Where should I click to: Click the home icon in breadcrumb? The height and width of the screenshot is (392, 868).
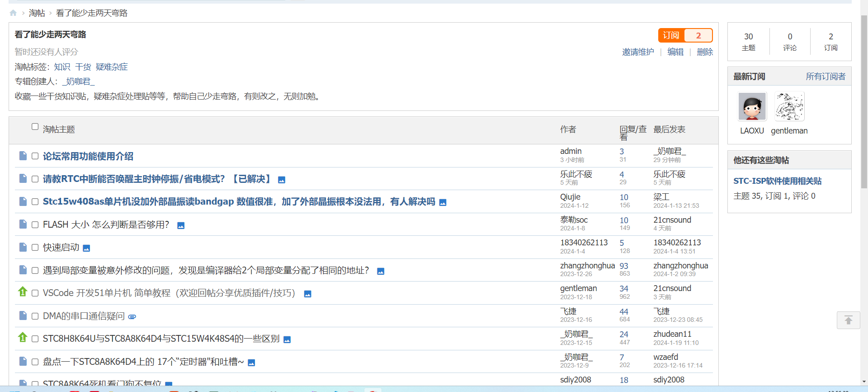13,13
